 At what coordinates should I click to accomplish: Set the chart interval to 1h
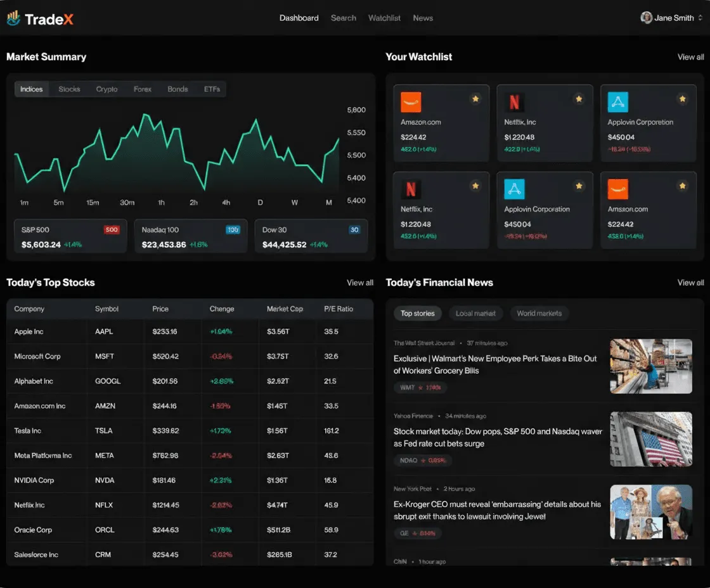click(x=161, y=202)
